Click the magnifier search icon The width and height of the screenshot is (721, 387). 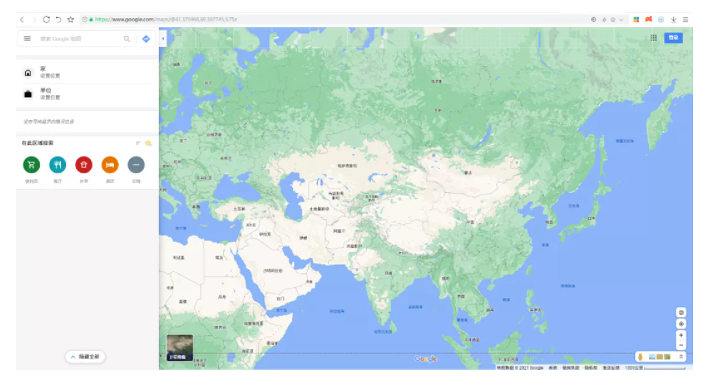click(127, 39)
